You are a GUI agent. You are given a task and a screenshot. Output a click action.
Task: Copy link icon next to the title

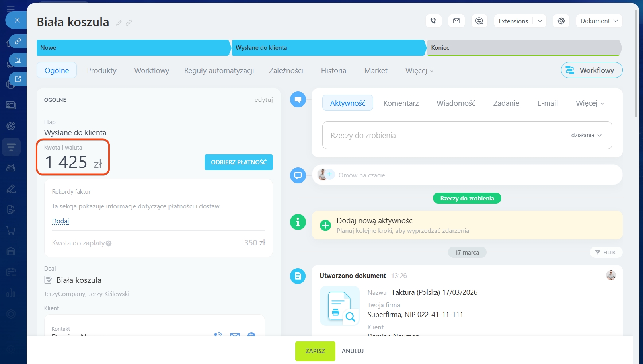point(129,23)
